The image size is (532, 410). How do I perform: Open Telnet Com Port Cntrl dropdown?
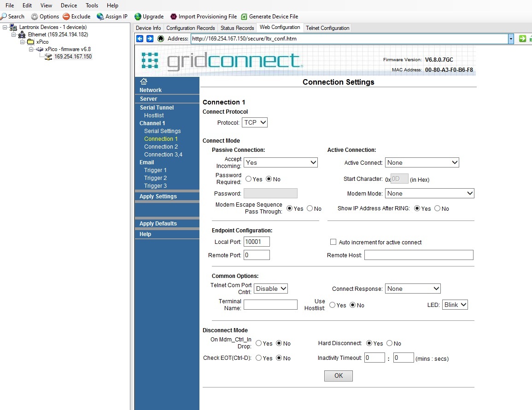pos(271,289)
